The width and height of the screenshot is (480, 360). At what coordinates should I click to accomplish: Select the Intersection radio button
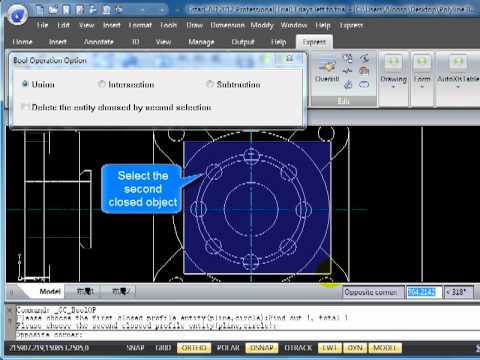pos(101,84)
